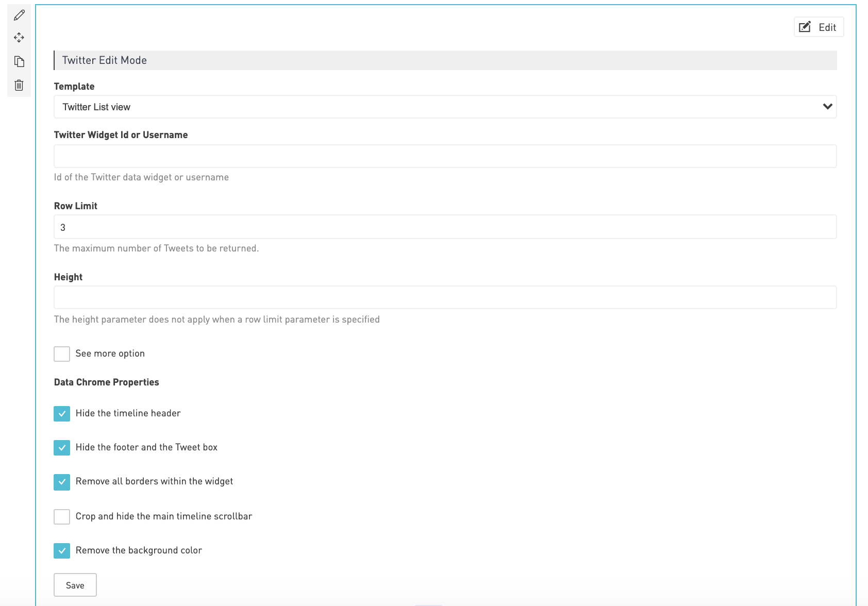Click the height parameter help text

[217, 319]
